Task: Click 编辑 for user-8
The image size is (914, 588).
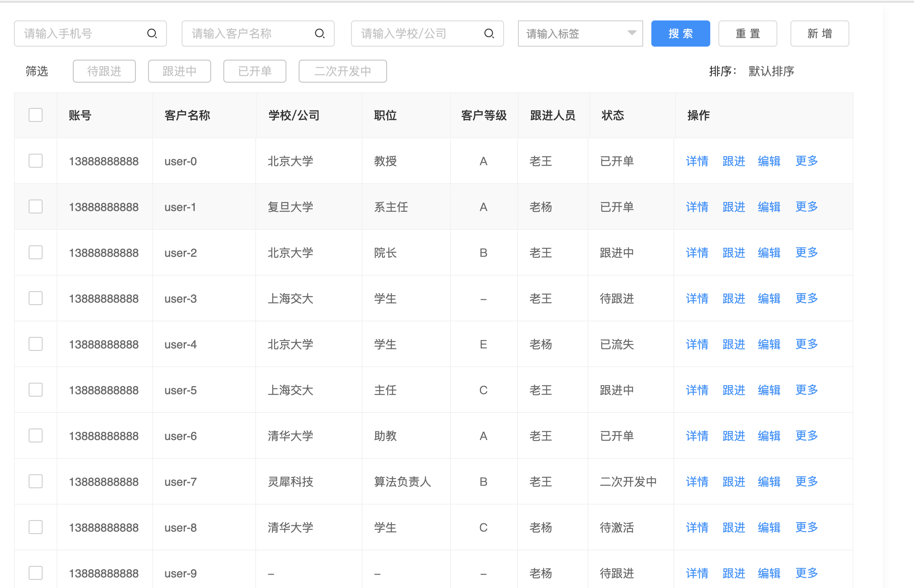Action: tap(769, 527)
